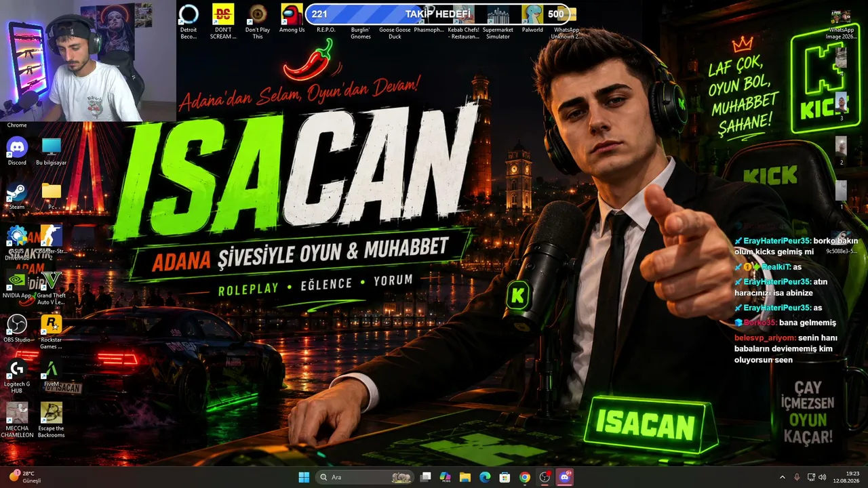Viewport: 868px width, 488px height.
Task: Click chat message "borko bakın olum kicks gelmiş mi"
Action: tap(797, 246)
